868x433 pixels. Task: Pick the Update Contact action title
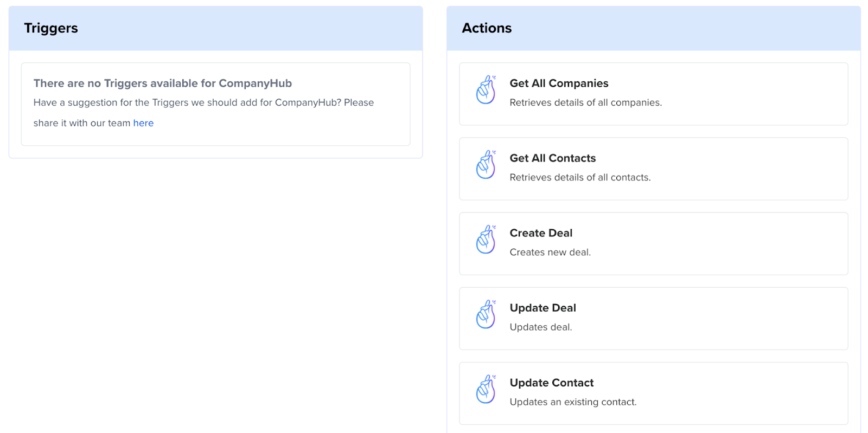(x=551, y=383)
